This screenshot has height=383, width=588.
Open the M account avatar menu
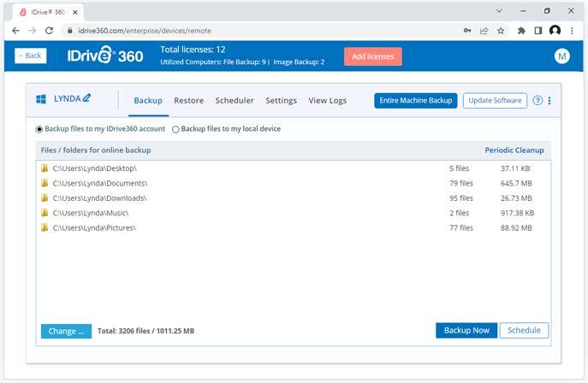pyautogui.click(x=561, y=56)
